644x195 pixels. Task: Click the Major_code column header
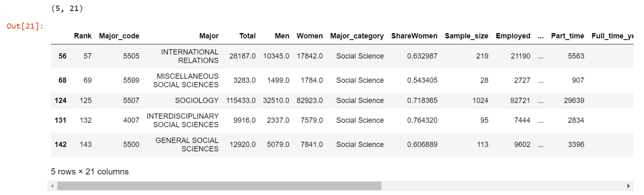[x=119, y=36]
